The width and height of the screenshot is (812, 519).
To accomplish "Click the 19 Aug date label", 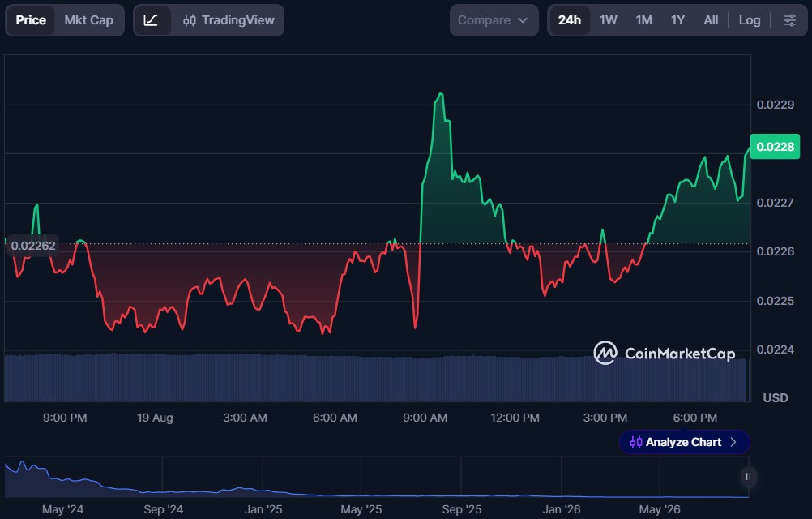I will tap(155, 418).
